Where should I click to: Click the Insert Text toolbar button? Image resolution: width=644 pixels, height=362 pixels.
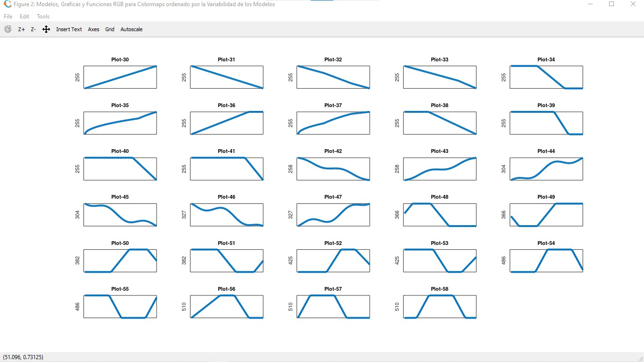[x=69, y=29]
